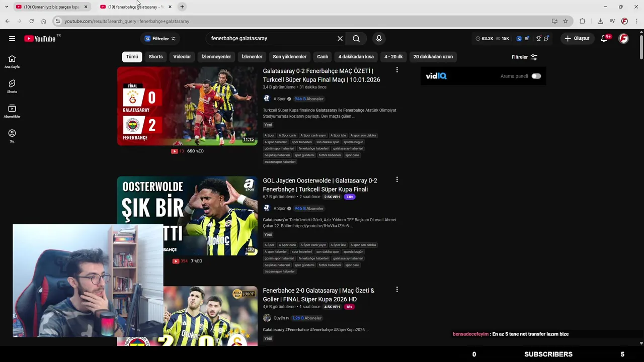Open the Galatasaray 0-2 Fenerbahçe MAÇ ÖZETİ title
Image resolution: width=644 pixels, height=362 pixels.
pos(321,75)
